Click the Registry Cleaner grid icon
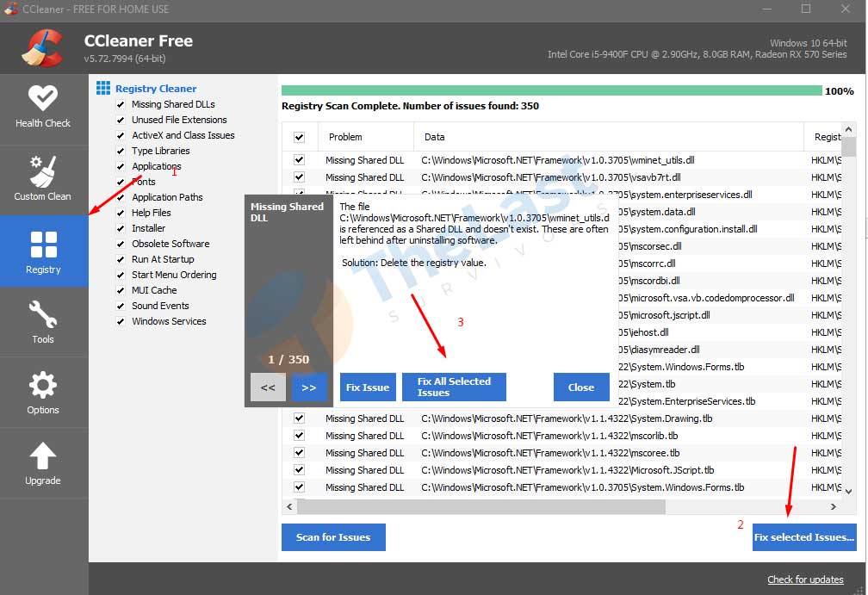Screen dimensions: 868x595 point(102,87)
